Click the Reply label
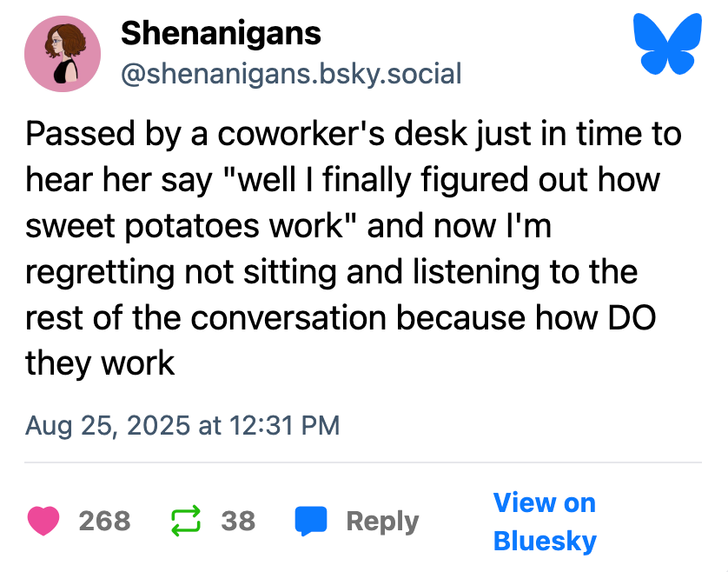Viewport: 728px width, 572px height. (x=382, y=521)
